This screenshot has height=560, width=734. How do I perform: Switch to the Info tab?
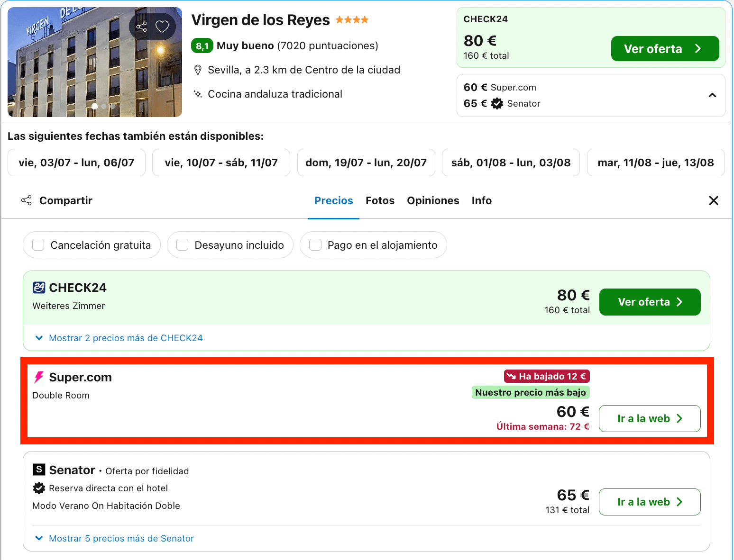482,200
